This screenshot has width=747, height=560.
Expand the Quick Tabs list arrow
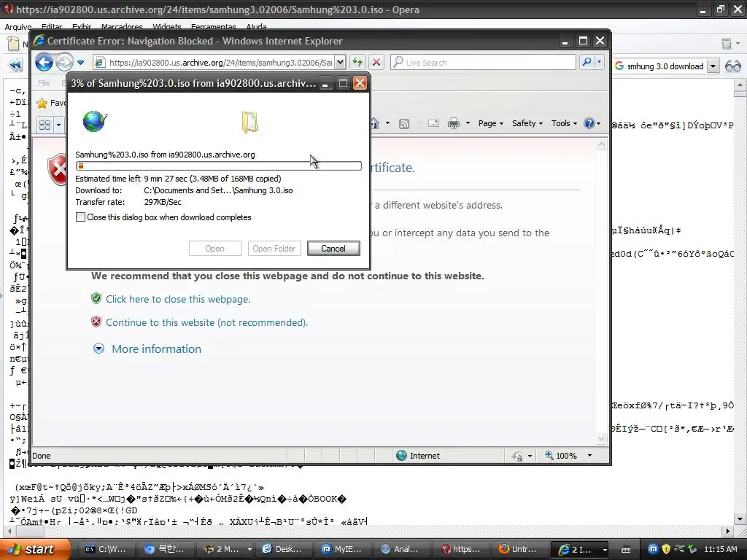tap(58, 125)
